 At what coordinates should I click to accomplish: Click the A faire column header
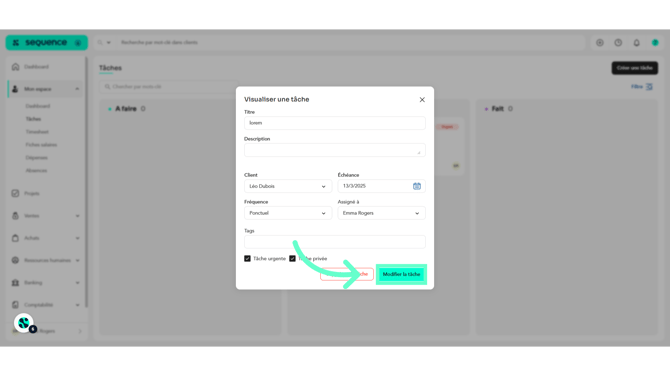coord(126,109)
